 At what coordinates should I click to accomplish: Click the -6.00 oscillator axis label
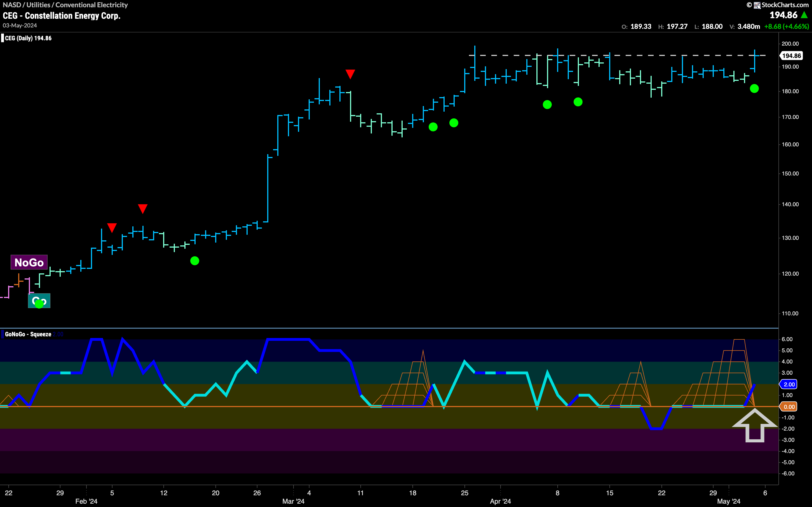click(788, 473)
